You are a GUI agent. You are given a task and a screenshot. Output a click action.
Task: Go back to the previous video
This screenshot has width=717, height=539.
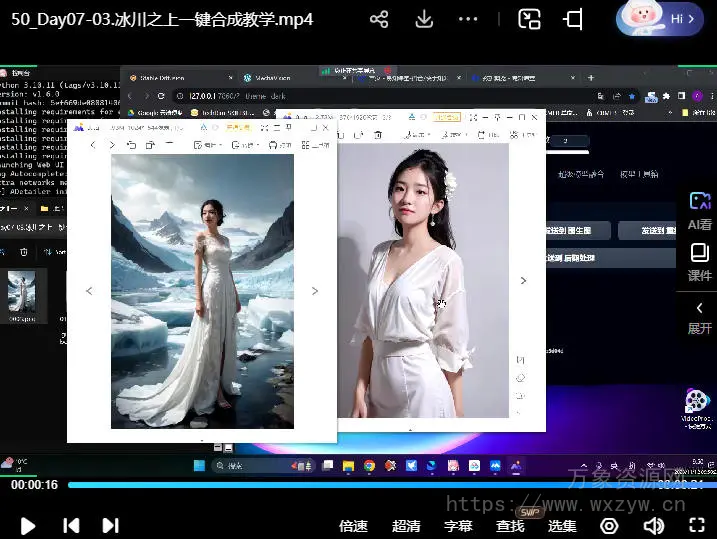(71, 525)
